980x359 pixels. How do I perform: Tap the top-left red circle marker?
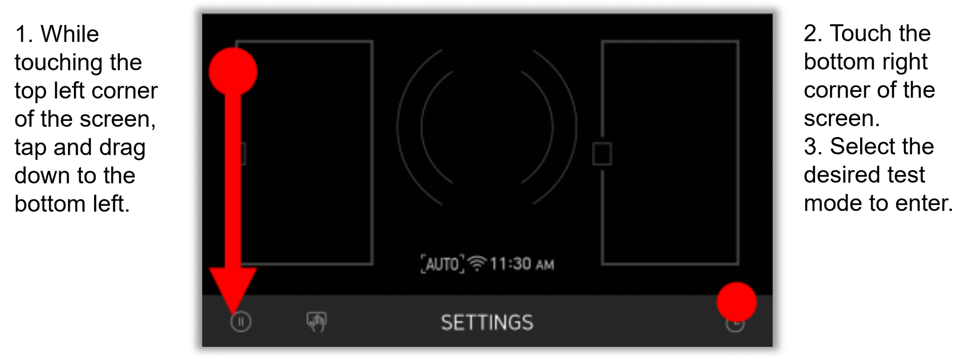(x=233, y=72)
